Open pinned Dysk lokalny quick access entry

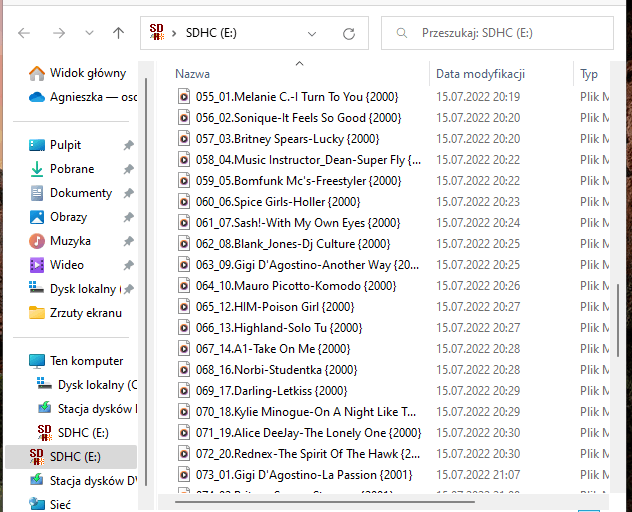pos(75,289)
